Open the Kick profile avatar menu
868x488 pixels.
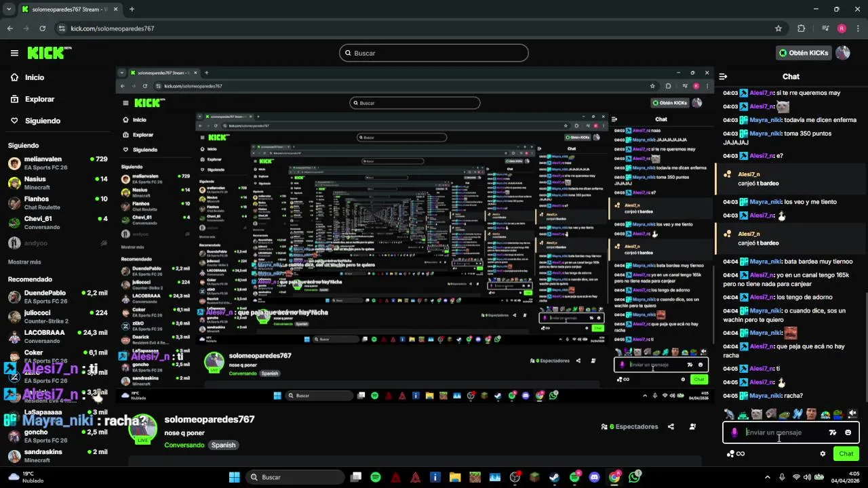pyautogui.click(x=843, y=53)
